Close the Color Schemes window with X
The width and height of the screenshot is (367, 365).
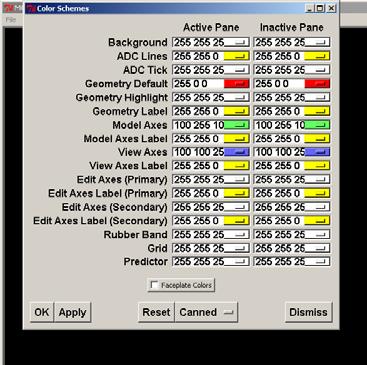point(331,8)
